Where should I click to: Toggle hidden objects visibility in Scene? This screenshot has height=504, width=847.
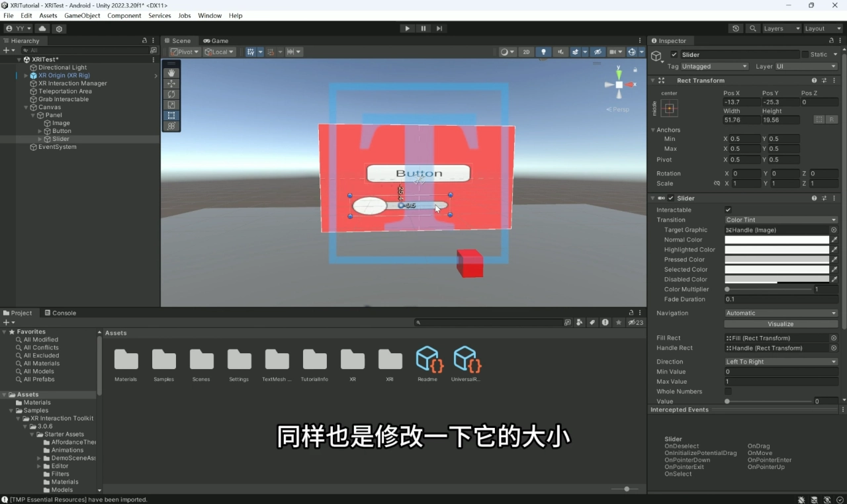pyautogui.click(x=597, y=52)
